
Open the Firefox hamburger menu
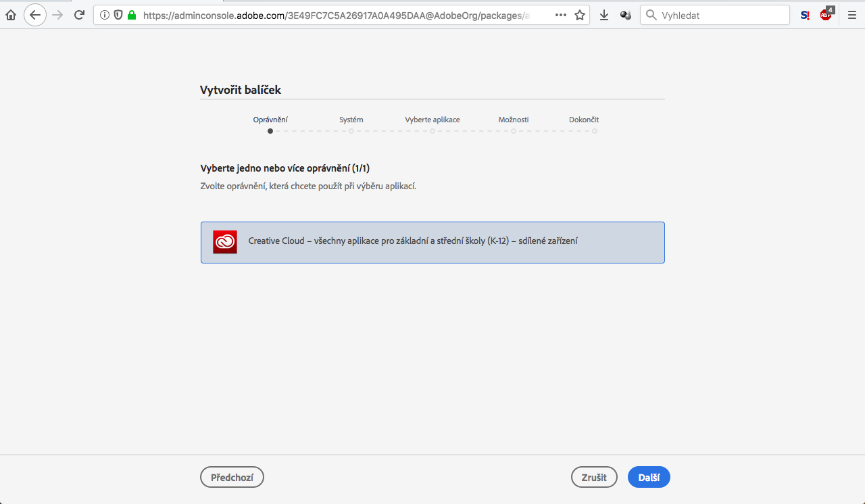pyautogui.click(x=852, y=15)
